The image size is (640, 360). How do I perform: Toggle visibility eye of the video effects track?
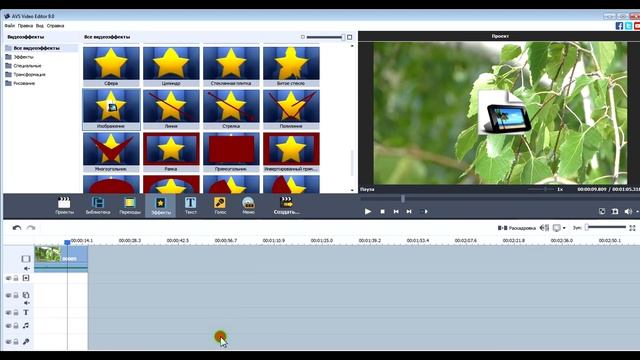click(8, 278)
